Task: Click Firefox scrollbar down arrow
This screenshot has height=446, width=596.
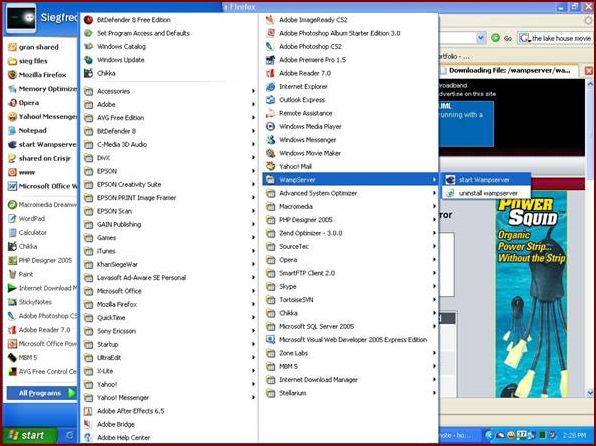Action: (x=590, y=393)
